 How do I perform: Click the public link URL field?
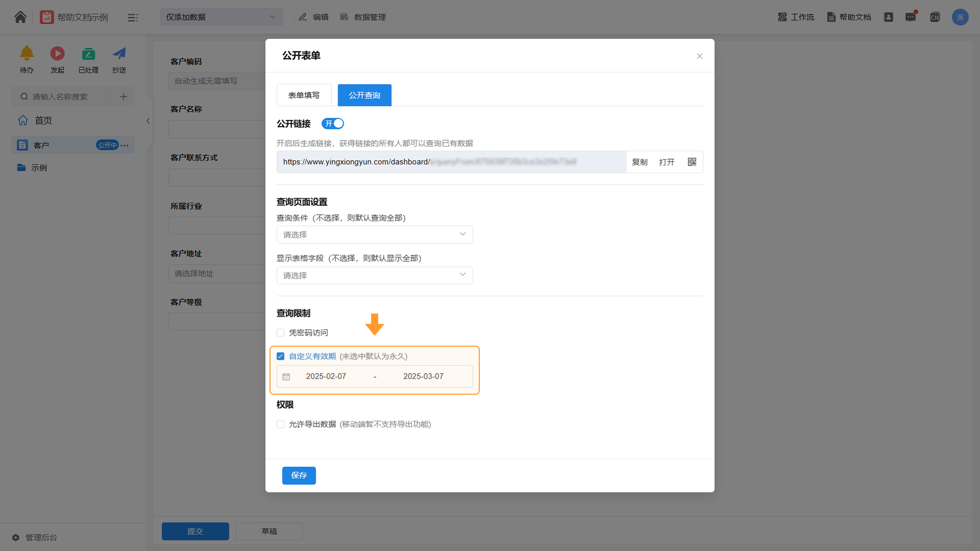(x=451, y=162)
